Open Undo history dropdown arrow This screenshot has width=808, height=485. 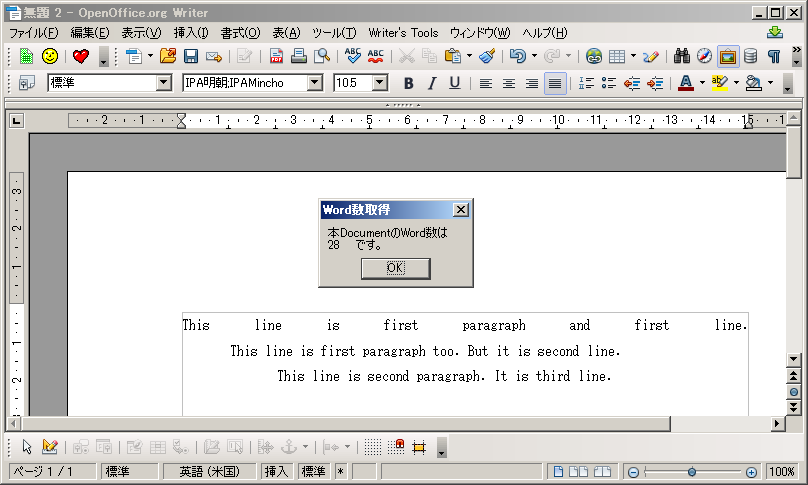534,56
